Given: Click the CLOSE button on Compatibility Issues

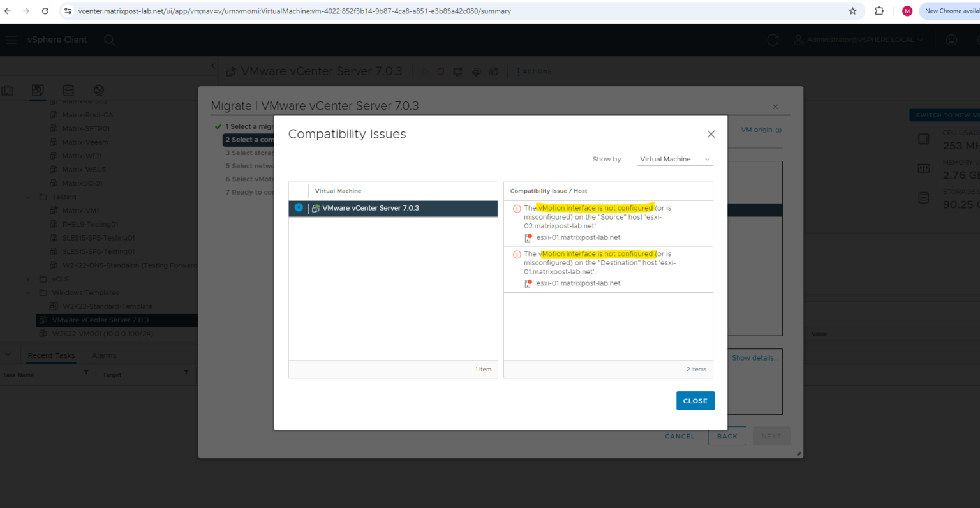Looking at the screenshot, I should [695, 401].
